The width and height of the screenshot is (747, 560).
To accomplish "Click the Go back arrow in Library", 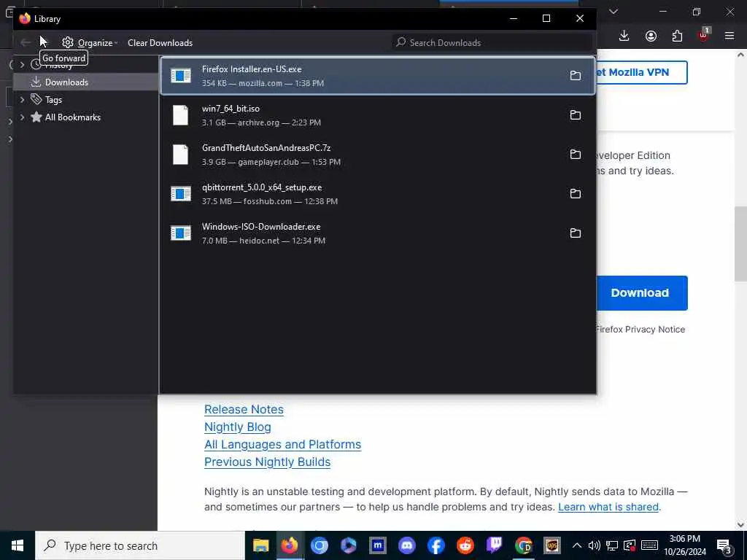I will (x=26, y=42).
